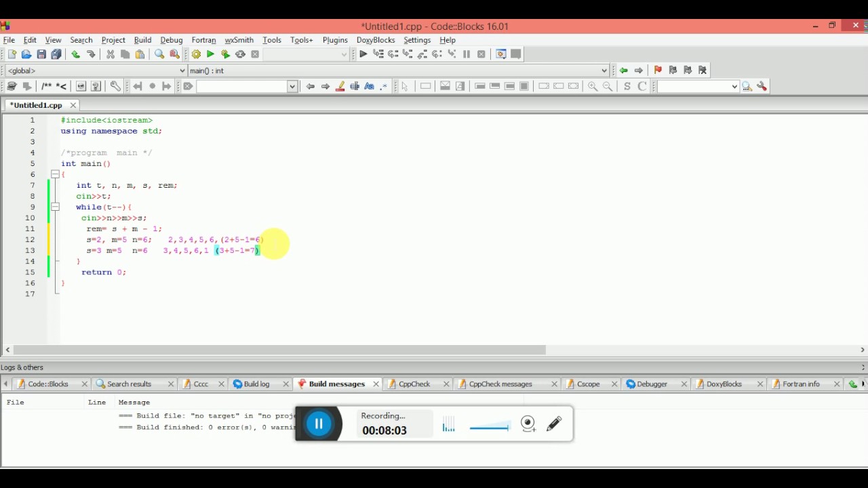Open the wxSmith menu
Viewport: 868px width, 488px height.
pos(239,40)
